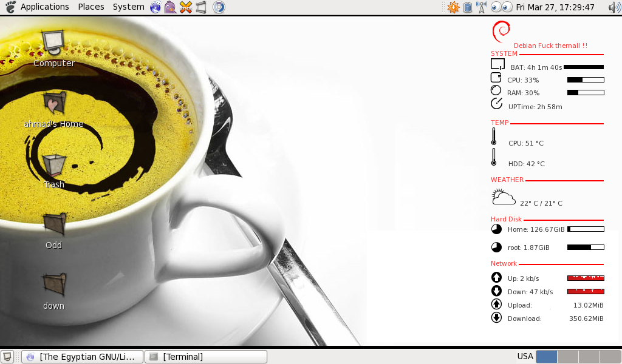Image resolution: width=622 pixels, height=364 pixels.
Task: Open Pidgin instant messenger from the panel
Action: tap(170, 7)
